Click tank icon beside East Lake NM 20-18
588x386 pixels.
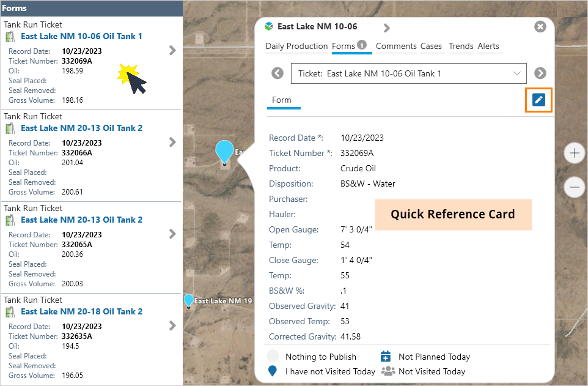coord(10,312)
